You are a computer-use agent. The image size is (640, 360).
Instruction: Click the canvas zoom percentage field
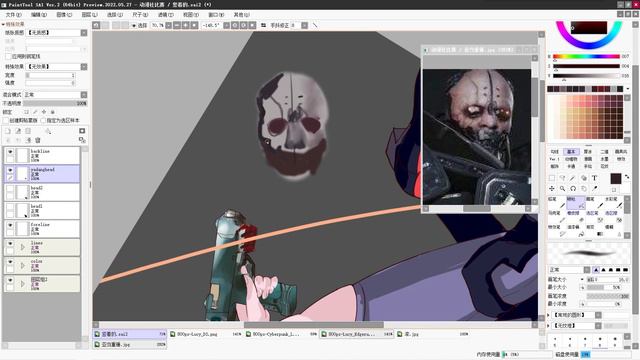click(x=158, y=25)
